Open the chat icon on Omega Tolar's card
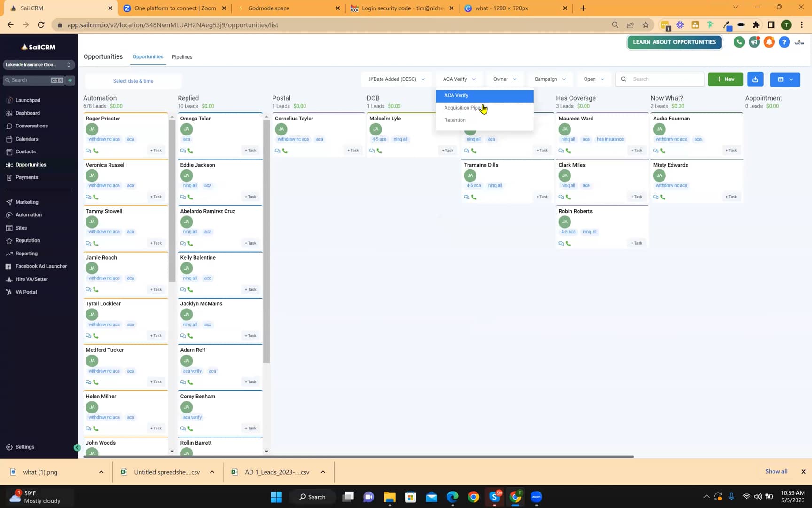 [x=183, y=151]
